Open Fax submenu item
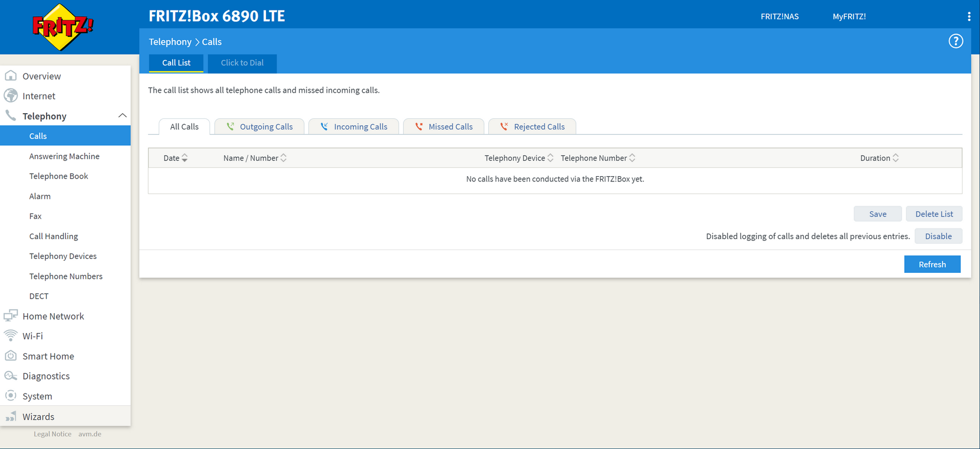980x449 pixels. (65, 216)
